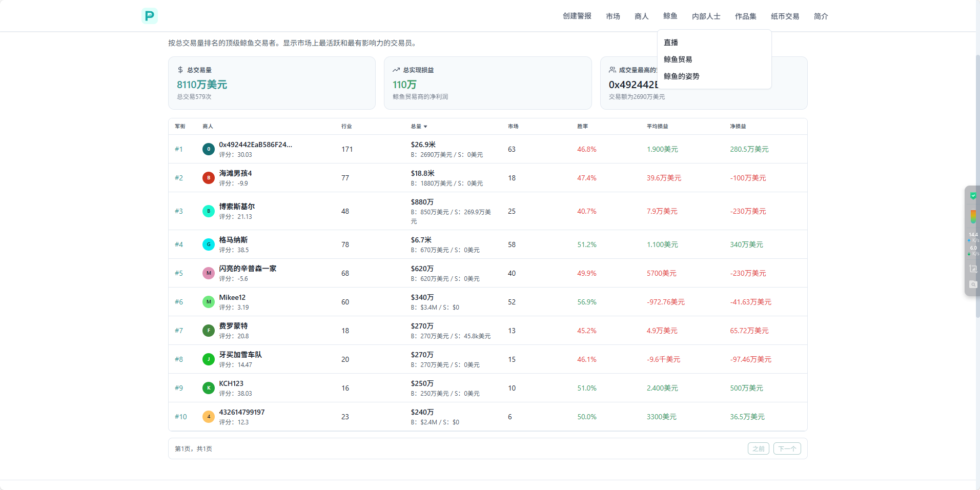Click the green shield icon in side widget
The height and width of the screenshot is (490, 980).
click(973, 195)
